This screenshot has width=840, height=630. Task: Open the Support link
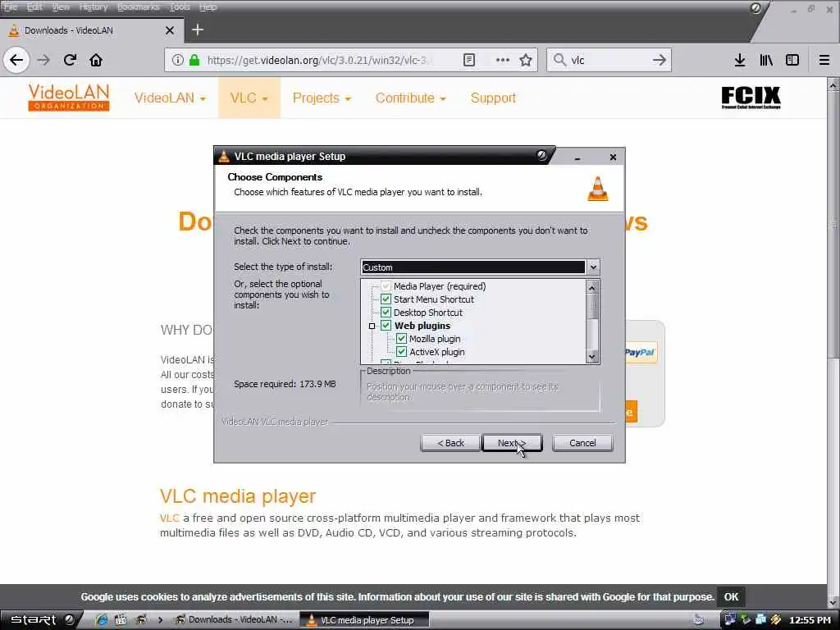(493, 98)
